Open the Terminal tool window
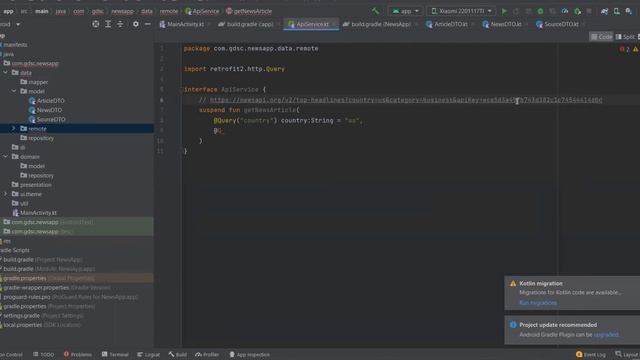This screenshot has width=640, height=360. (115, 354)
